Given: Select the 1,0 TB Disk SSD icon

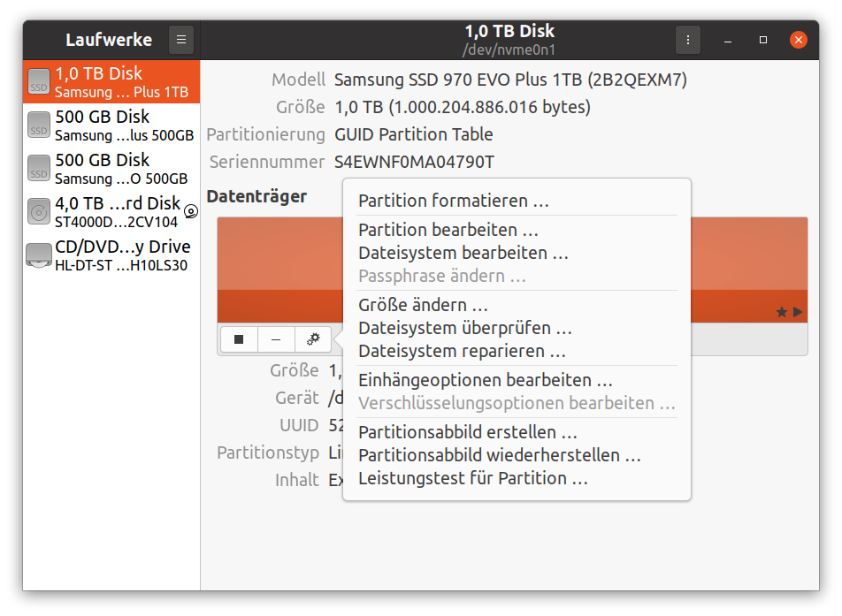Looking at the screenshot, I should pyautogui.click(x=39, y=81).
